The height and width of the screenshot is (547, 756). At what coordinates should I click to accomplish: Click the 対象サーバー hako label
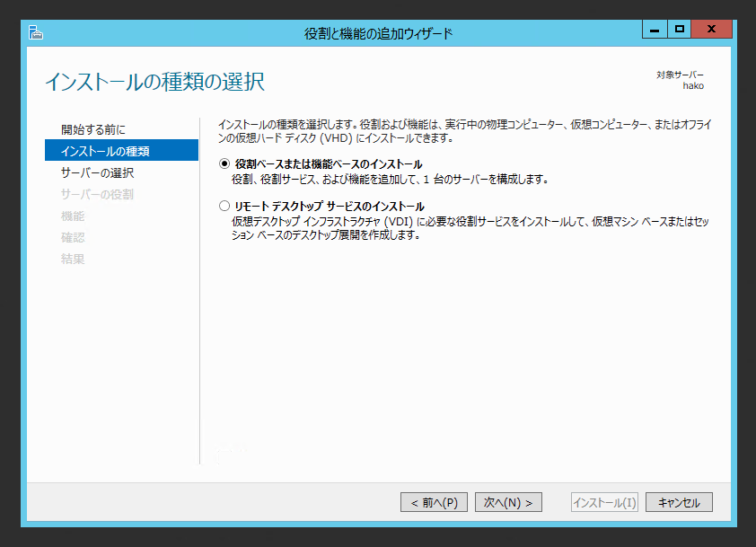click(x=680, y=80)
